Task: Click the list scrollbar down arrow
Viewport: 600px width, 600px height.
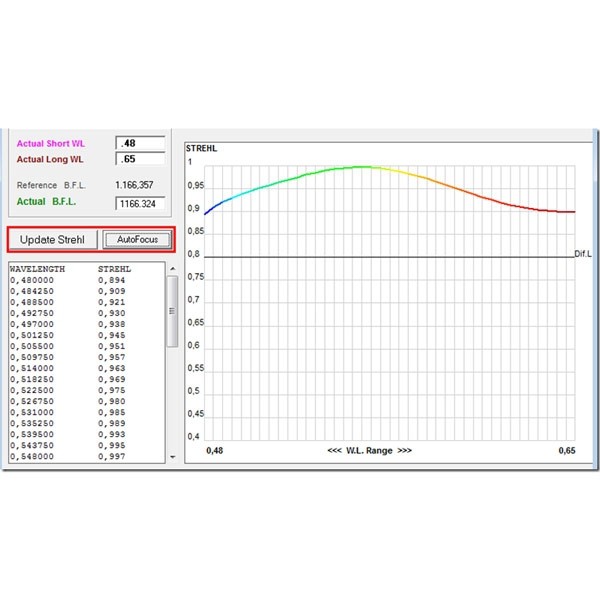Action: tap(171, 457)
